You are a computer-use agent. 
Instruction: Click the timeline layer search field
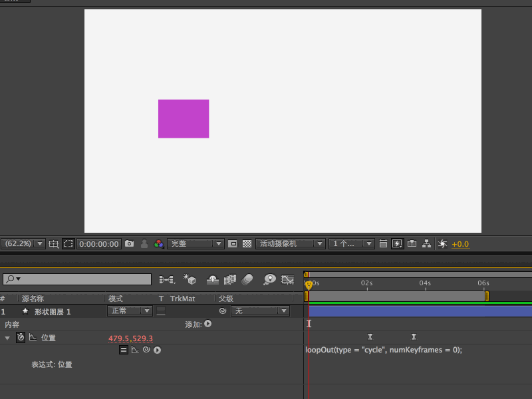(77, 279)
